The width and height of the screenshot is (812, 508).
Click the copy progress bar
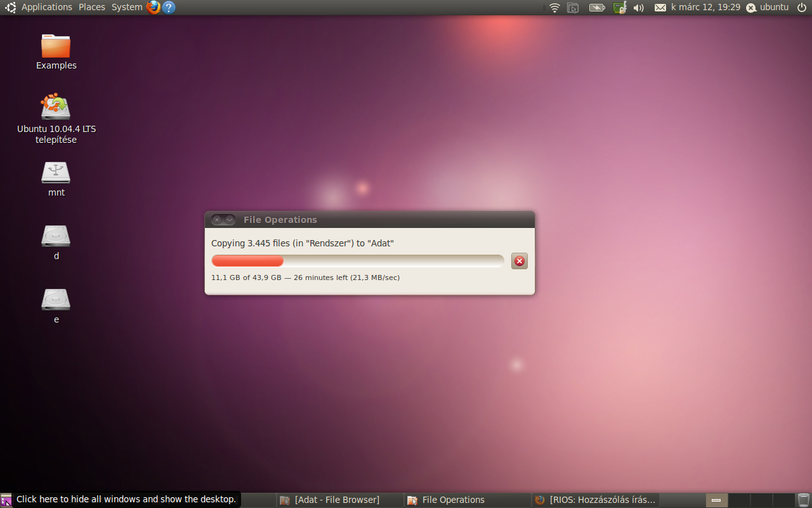(358, 261)
